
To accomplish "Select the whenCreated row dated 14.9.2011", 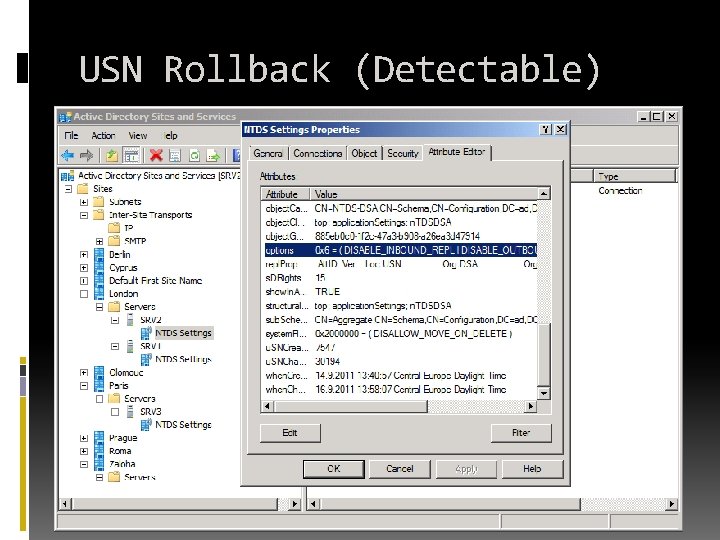I will coord(400,376).
